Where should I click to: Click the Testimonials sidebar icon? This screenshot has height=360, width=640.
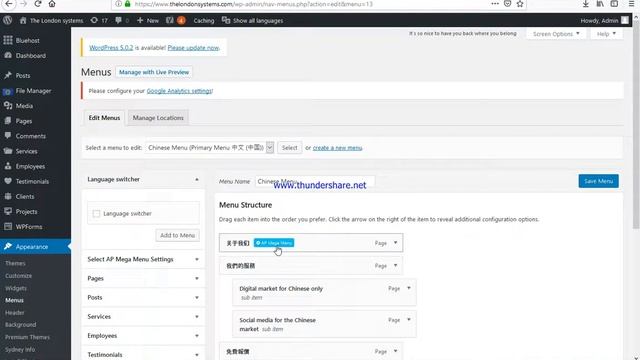coord(8,181)
